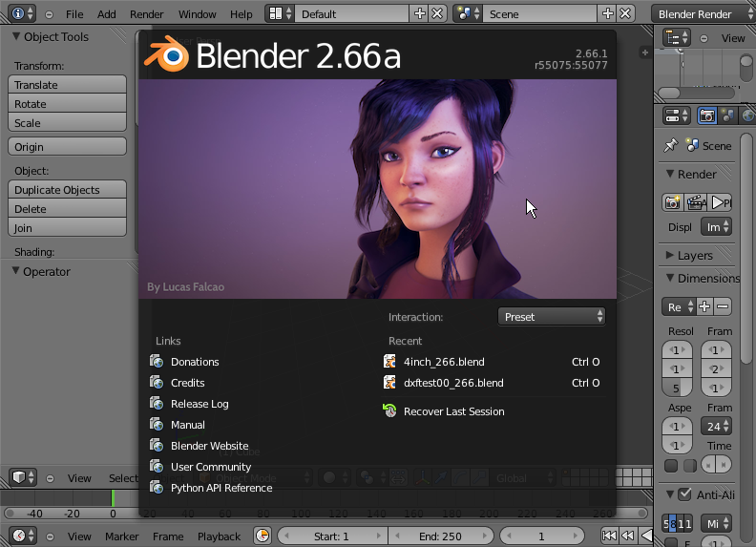Expand the Layers panel
This screenshot has height=547, width=756.
point(670,255)
